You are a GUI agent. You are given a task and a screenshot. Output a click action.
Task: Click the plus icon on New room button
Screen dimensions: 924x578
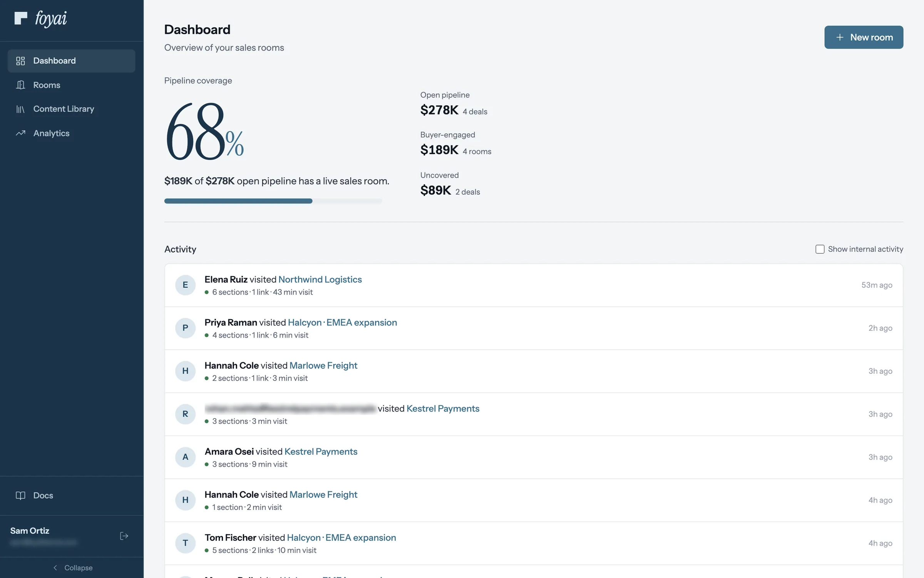tap(840, 37)
